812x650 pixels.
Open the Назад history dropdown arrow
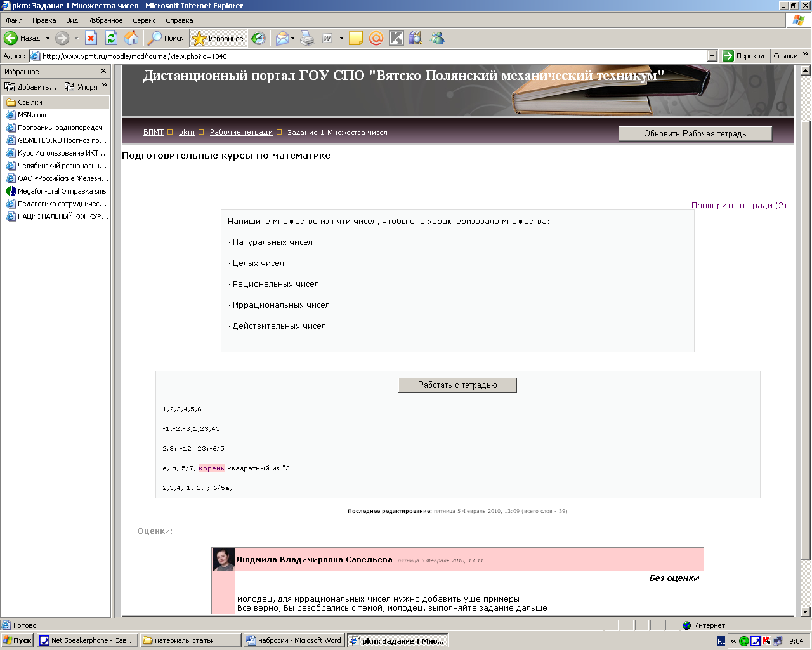coord(48,39)
